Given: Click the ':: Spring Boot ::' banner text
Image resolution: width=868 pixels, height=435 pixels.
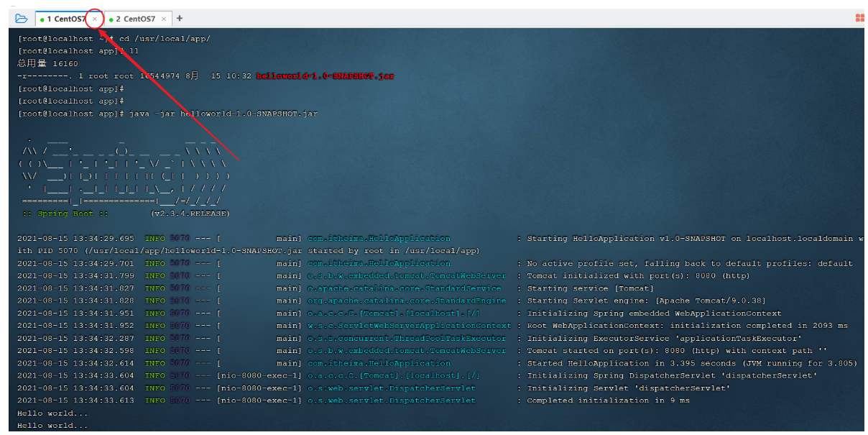Looking at the screenshot, I should pyautogui.click(x=65, y=214).
